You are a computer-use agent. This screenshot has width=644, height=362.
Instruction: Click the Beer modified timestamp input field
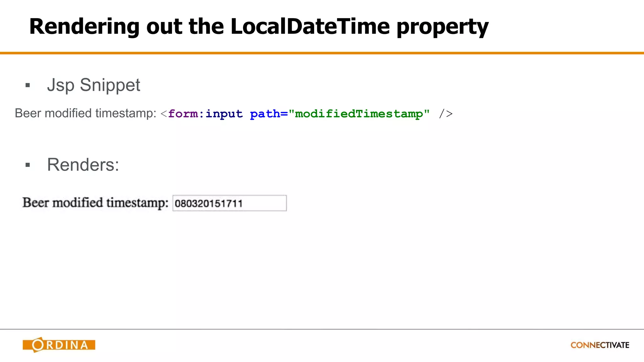click(x=230, y=203)
